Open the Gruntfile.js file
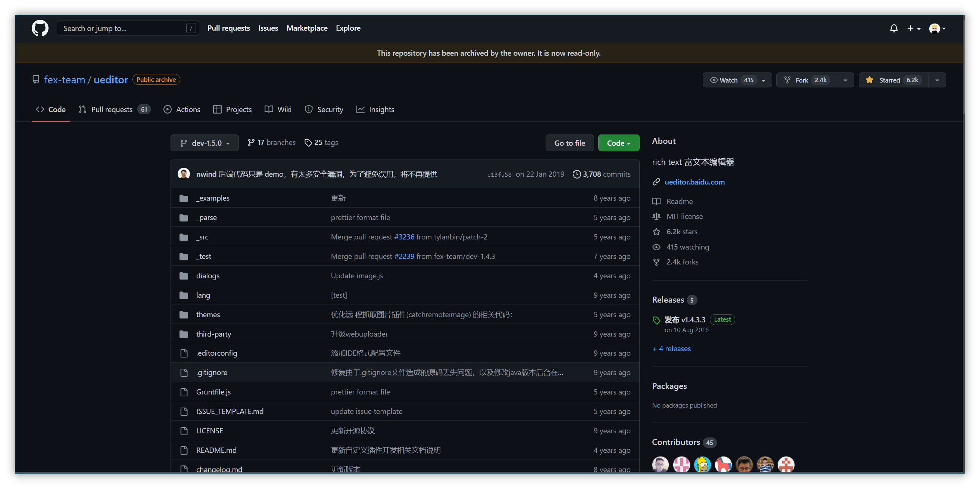Viewport: 980px width, 489px height. click(213, 392)
